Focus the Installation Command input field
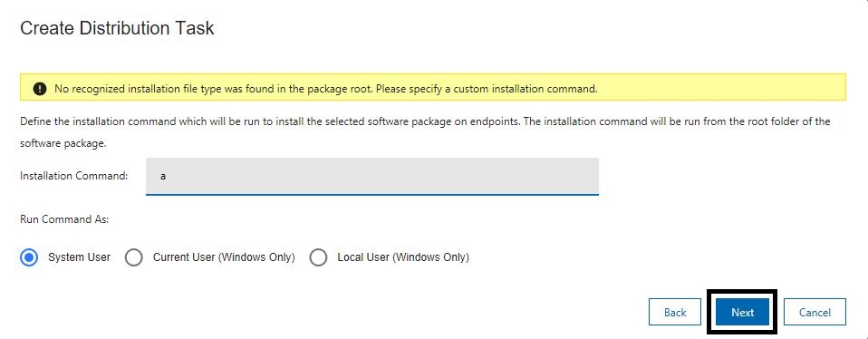 [372, 176]
